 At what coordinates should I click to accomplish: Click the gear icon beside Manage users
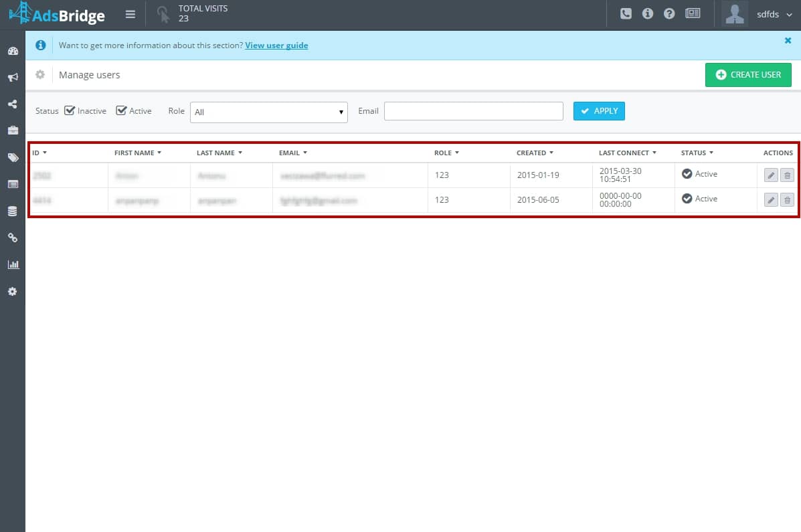click(x=40, y=74)
